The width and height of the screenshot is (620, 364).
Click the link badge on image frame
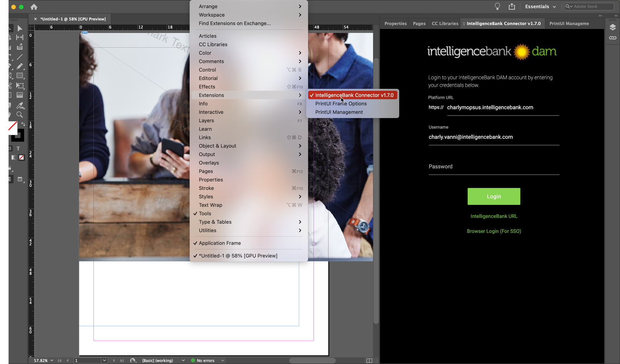coord(85,33)
